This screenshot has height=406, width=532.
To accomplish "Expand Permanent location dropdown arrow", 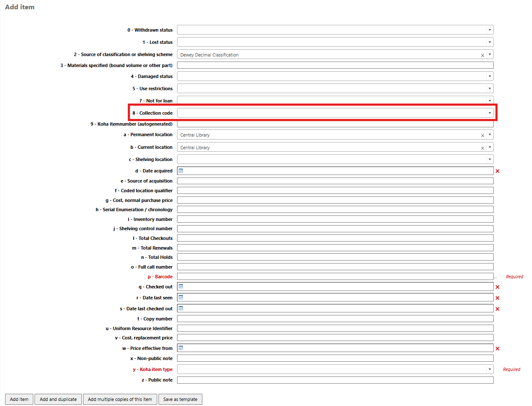I will (x=490, y=134).
